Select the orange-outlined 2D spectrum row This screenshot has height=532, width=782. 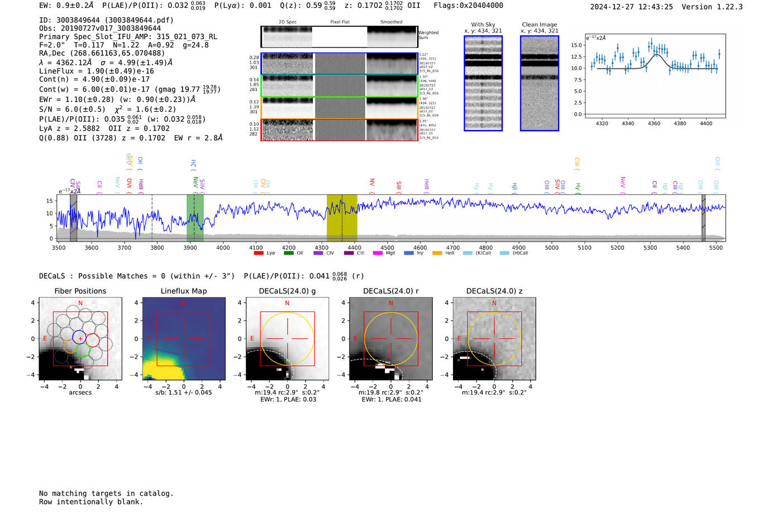(x=339, y=108)
